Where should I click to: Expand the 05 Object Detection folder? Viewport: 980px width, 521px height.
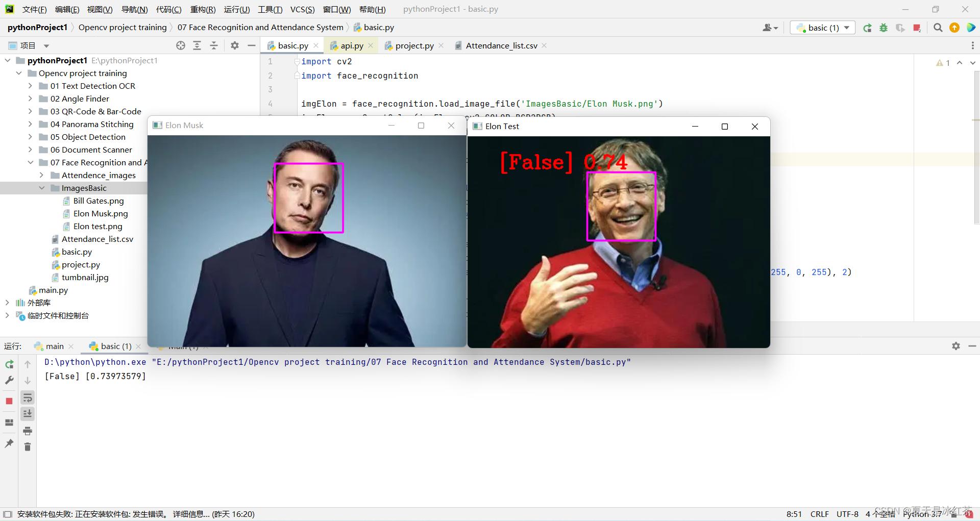point(30,137)
